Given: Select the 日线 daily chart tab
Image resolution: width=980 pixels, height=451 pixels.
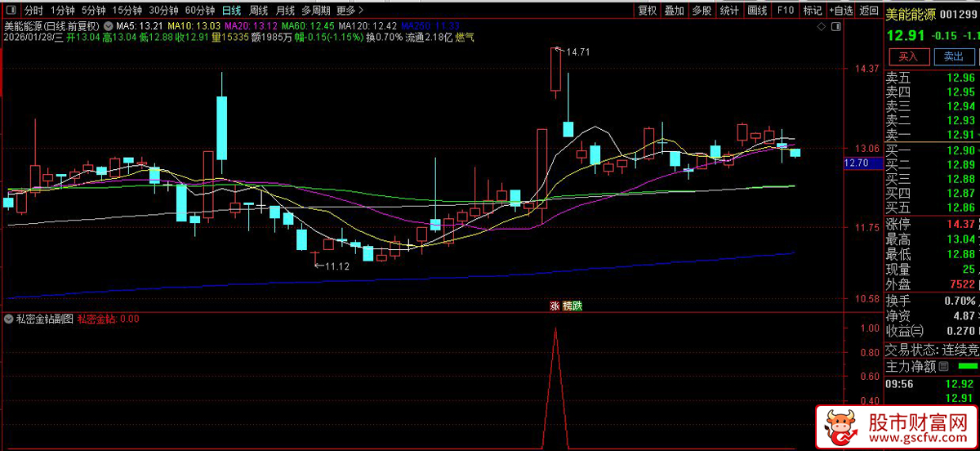Looking at the screenshot, I should [232, 11].
